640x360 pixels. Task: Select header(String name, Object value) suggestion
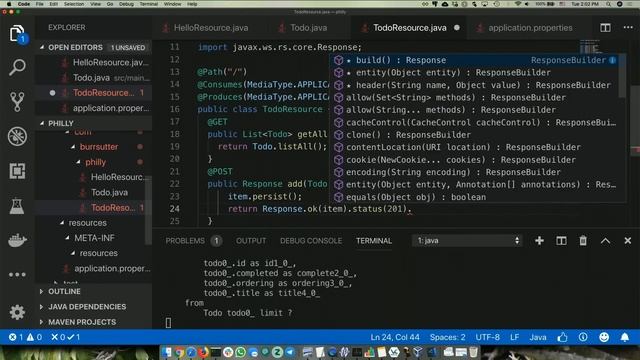[475, 85]
